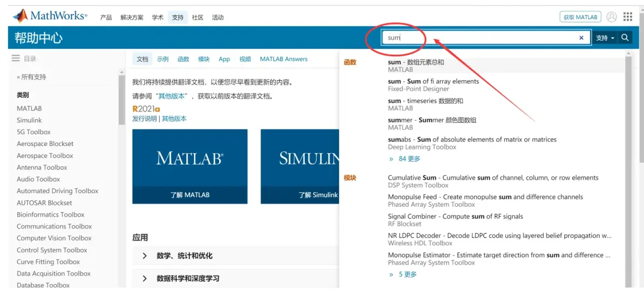Open Antenna Toolbox category
The image size is (644, 296).
(42, 167)
